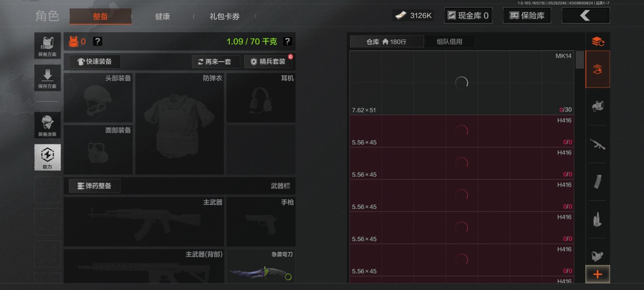644x290 pixels.
Task: Click the help question mark beside the weight
Action: click(x=287, y=41)
